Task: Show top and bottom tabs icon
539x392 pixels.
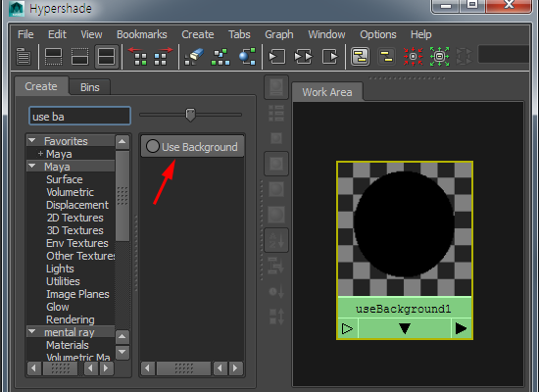Action: (106, 57)
